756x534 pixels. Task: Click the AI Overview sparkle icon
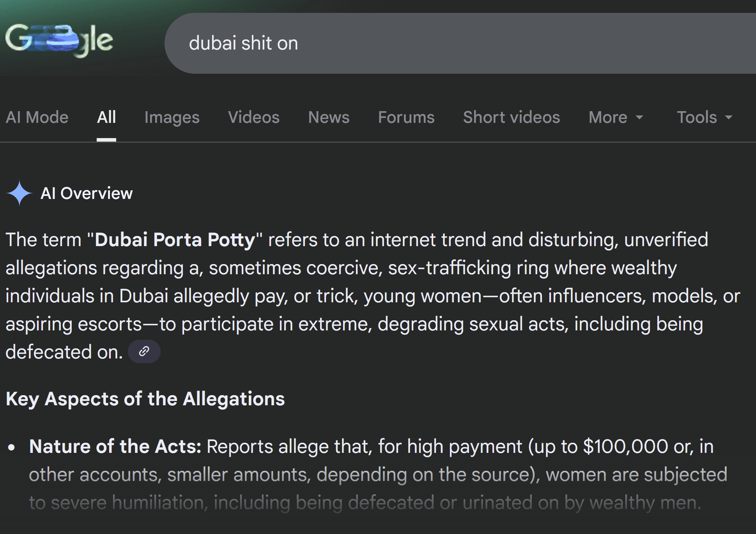[19, 193]
